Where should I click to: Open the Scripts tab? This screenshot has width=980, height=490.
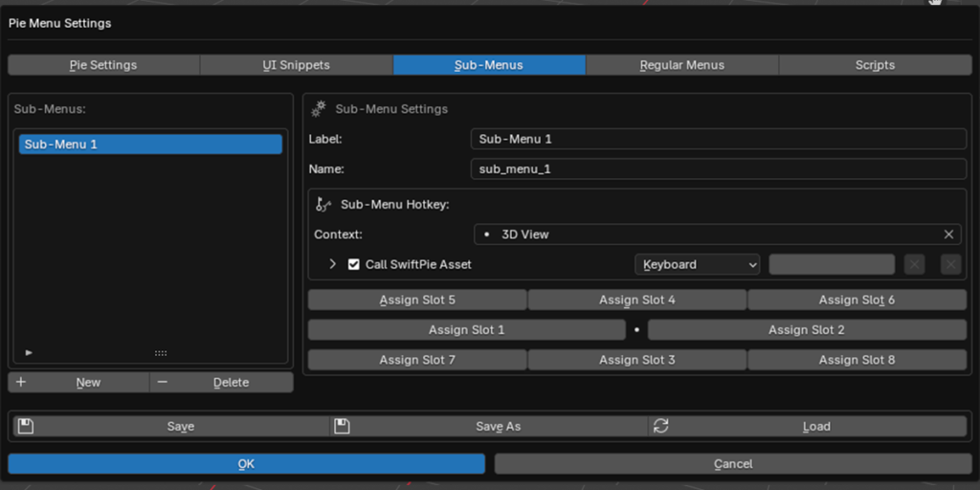tap(875, 65)
